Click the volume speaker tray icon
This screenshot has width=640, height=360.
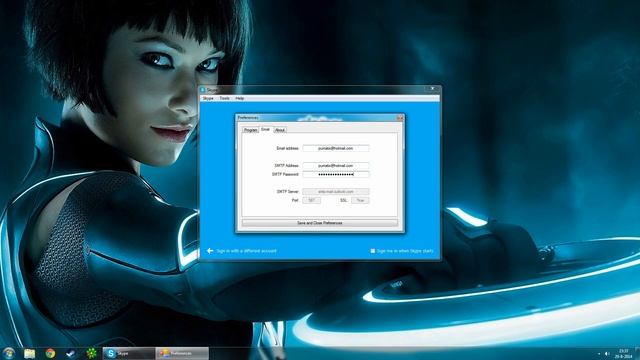[607, 353]
